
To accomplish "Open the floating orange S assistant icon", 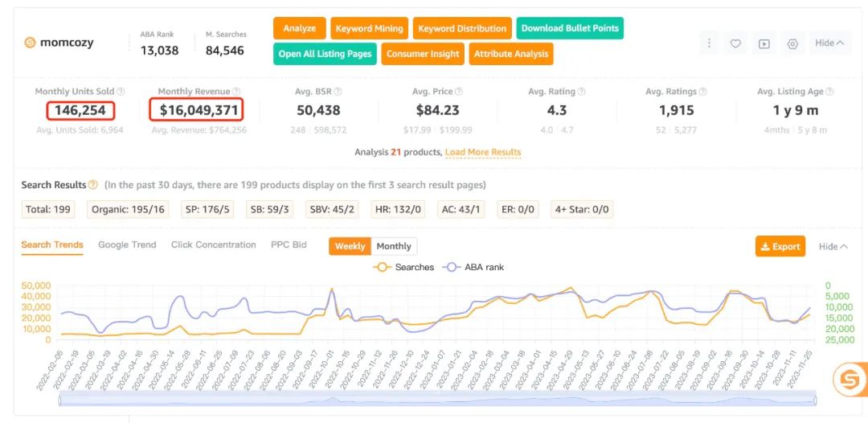I will [850, 380].
